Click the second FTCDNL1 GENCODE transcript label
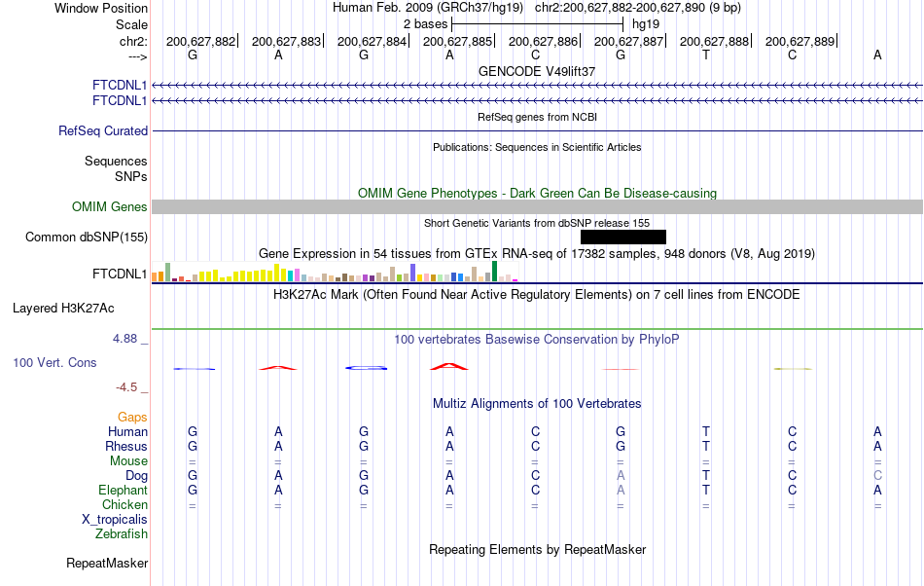The width and height of the screenshot is (924, 586). pyautogui.click(x=120, y=101)
